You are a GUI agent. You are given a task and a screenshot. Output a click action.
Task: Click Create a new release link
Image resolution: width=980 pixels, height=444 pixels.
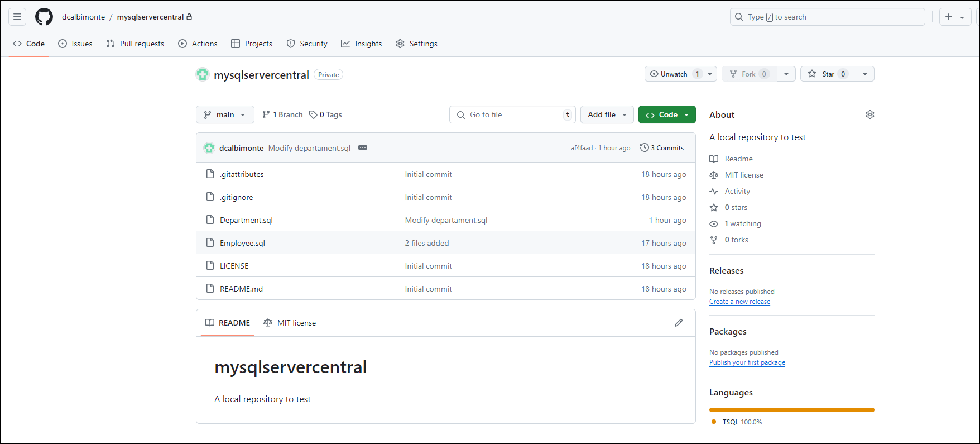point(739,302)
